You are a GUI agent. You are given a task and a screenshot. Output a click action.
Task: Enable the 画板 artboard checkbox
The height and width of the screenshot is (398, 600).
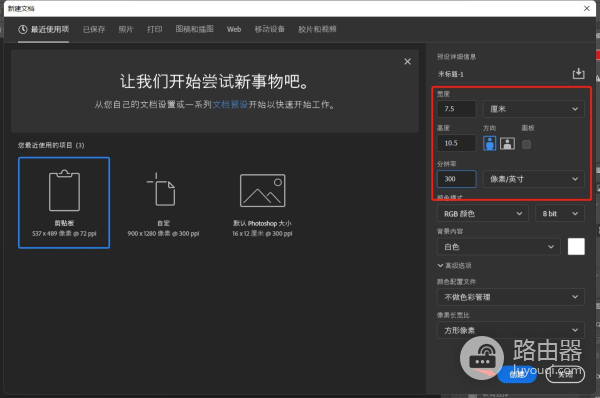(x=527, y=144)
